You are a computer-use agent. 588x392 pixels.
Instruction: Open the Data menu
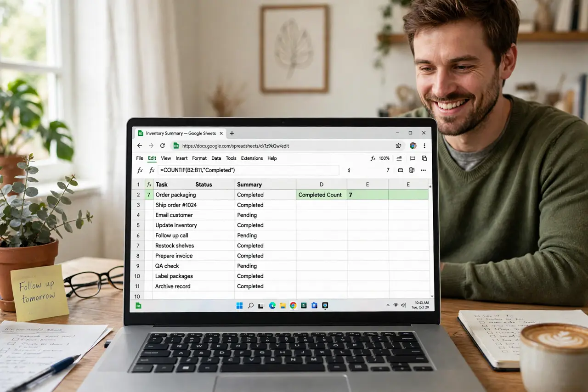click(x=216, y=158)
